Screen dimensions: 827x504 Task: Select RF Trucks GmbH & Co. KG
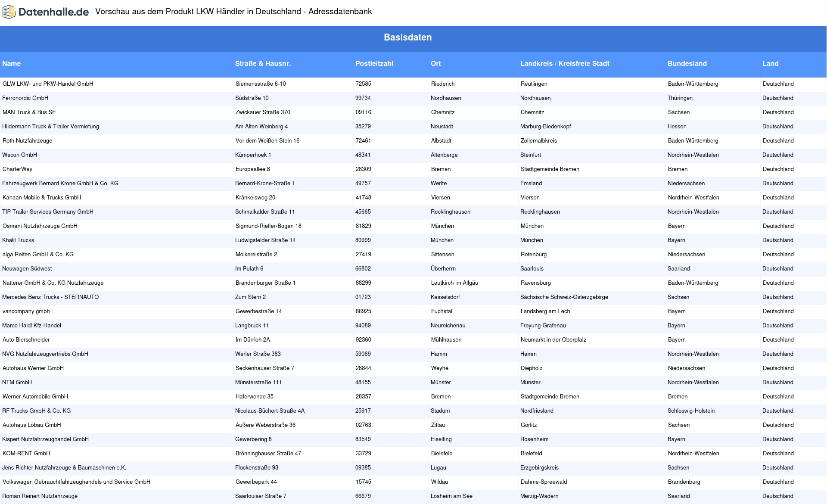37,411
